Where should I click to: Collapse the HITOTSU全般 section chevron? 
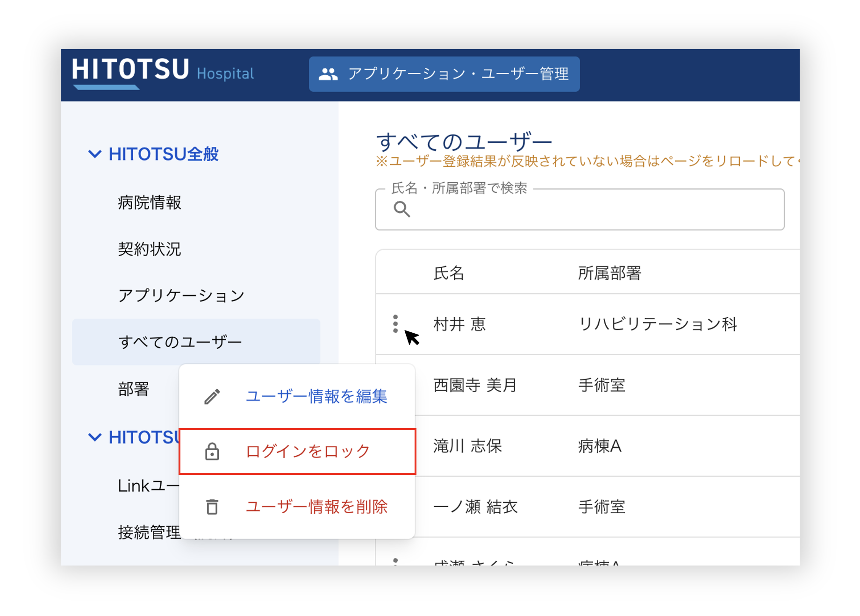click(95, 154)
